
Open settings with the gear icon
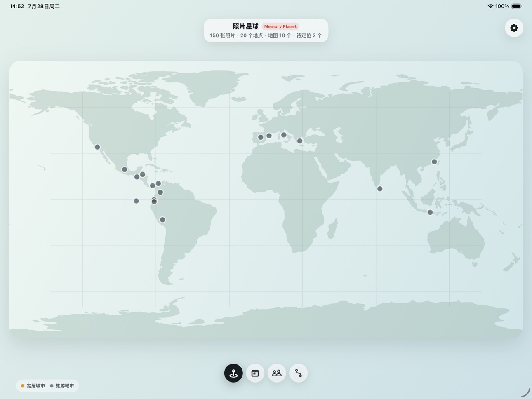(514, 28)
